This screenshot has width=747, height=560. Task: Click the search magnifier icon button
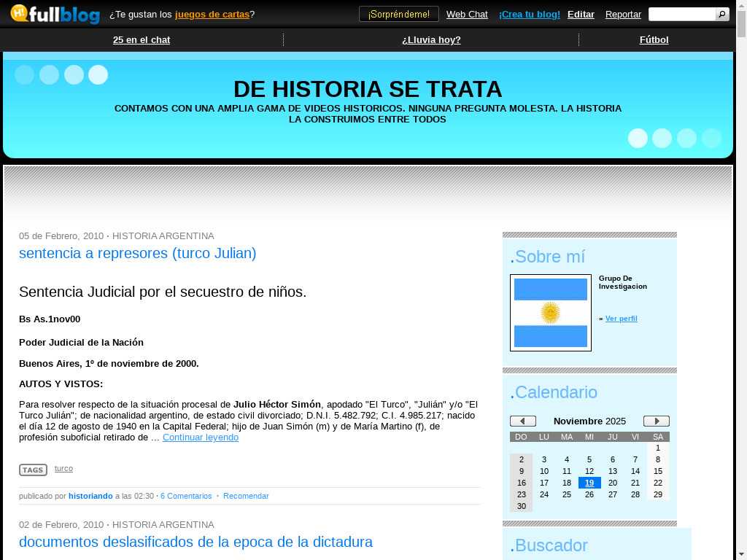coord(721,14)
